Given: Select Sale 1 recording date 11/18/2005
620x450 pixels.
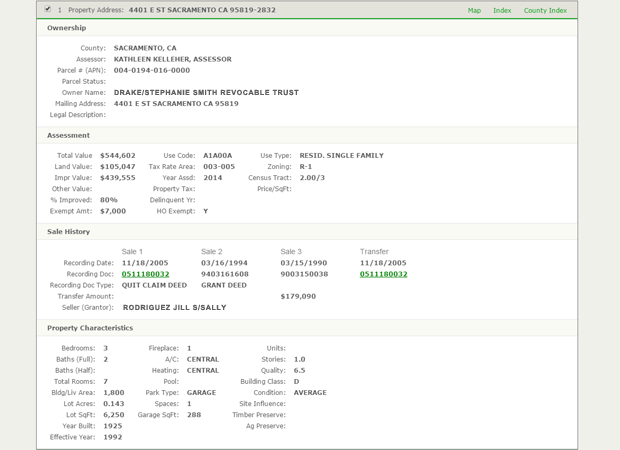Looking at the screenshot, I should tap(145, 263).
